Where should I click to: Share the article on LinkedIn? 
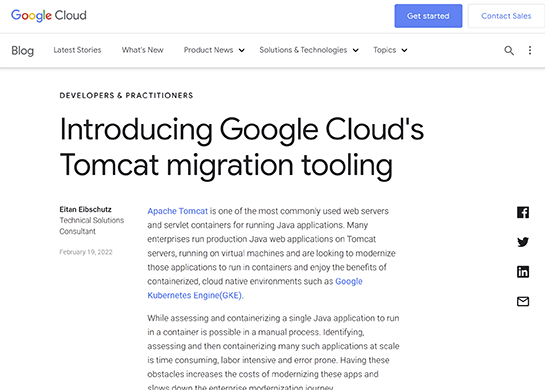(523, 271)
